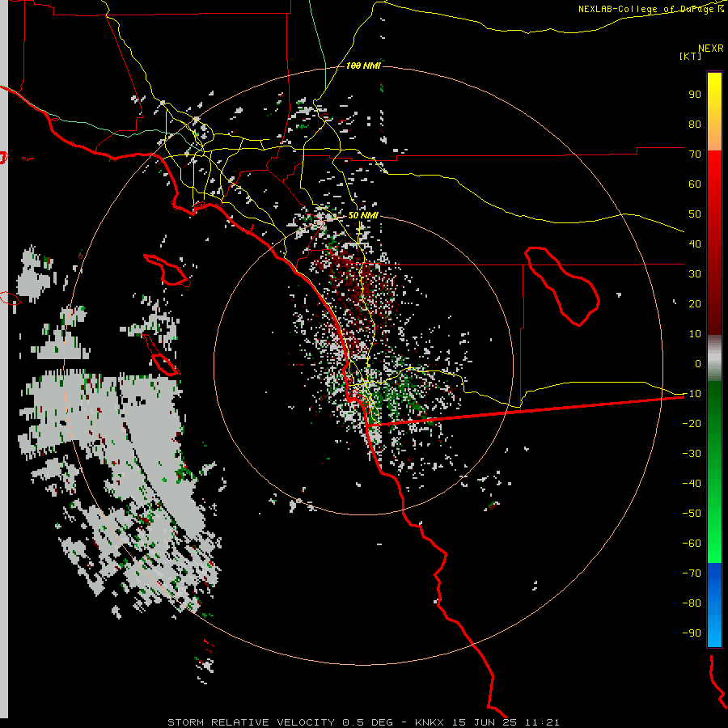Click the 0 value on velocity scale
This screenshot has height=728, width=728.
(698, 364)
